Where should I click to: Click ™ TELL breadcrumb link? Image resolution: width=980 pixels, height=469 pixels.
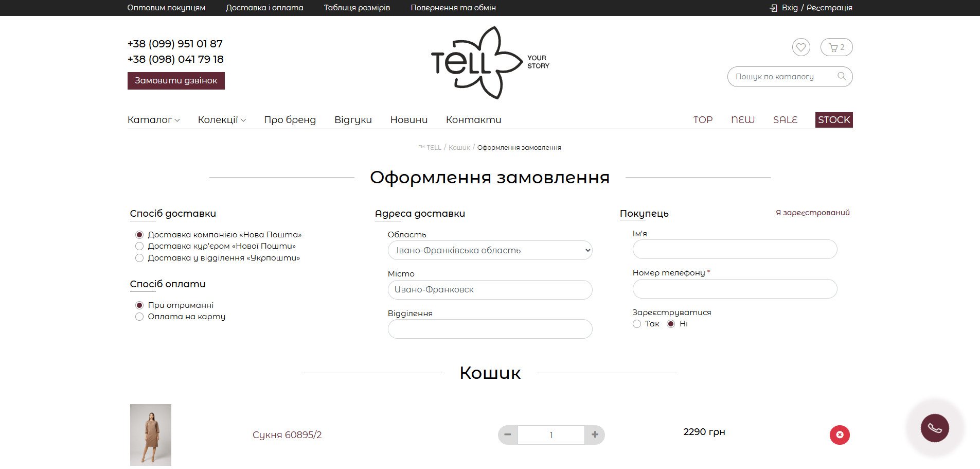tap(430, 148)
